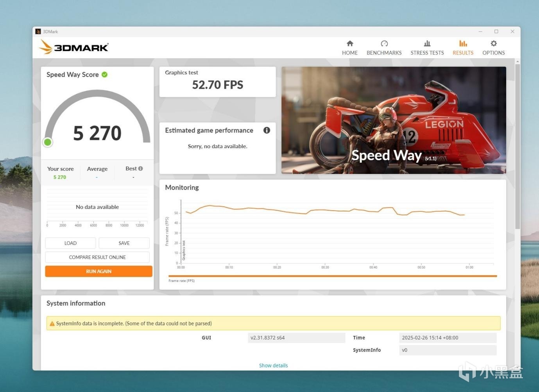Image resolution: width=539 pixels, height=392 pixels.
Task: Click the Best label text
Action: click(131, 168)
